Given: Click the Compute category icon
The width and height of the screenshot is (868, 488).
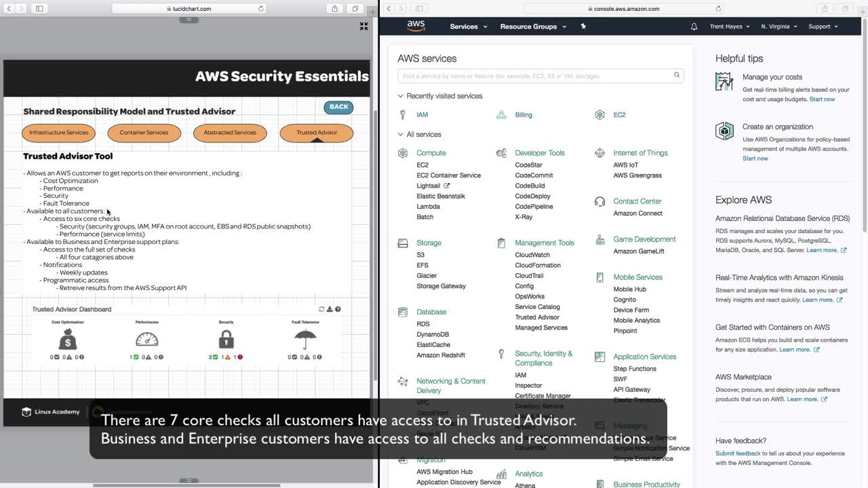Looking at the screenshot, I should [x=403, y=153].
